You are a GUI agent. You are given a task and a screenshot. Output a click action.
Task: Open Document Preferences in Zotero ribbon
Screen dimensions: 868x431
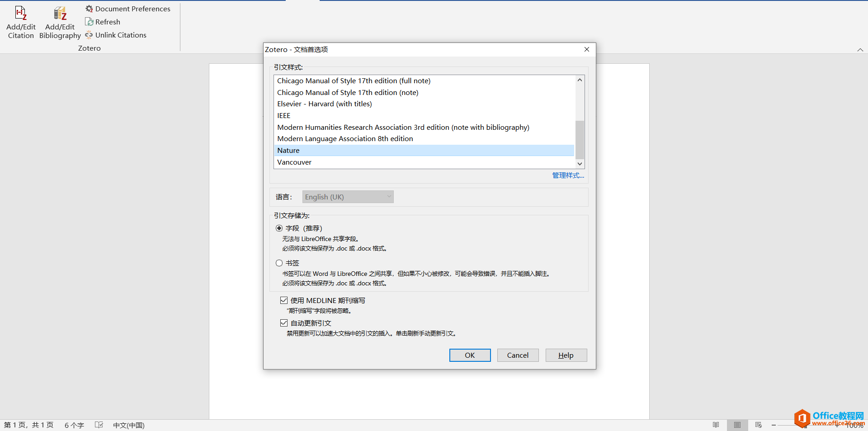point(128,9)
